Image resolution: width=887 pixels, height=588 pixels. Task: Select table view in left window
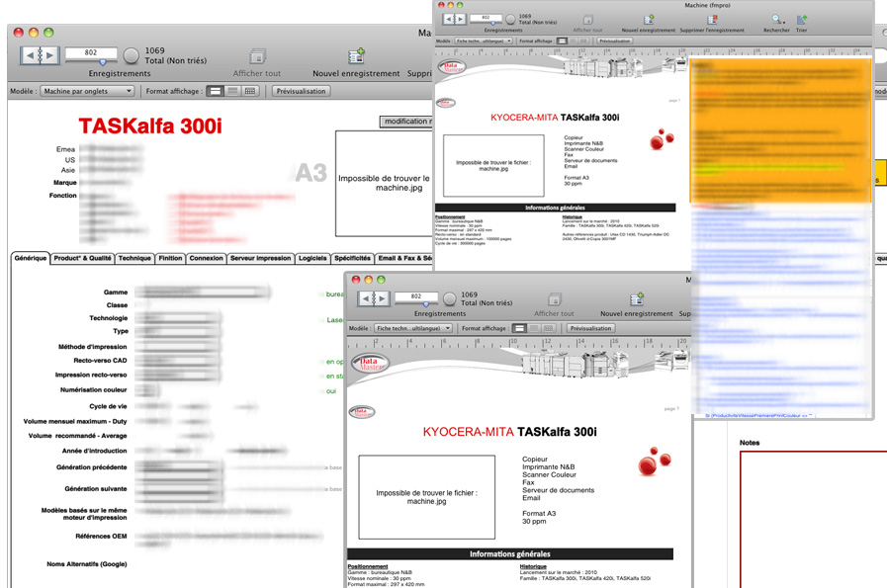click(x=249, y=91)
